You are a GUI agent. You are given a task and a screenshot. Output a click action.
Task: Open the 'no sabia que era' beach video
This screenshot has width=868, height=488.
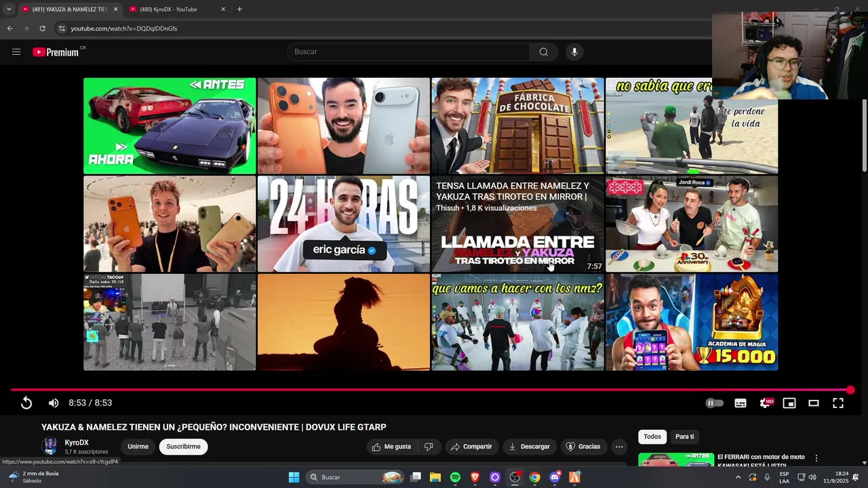pos(692,125)
